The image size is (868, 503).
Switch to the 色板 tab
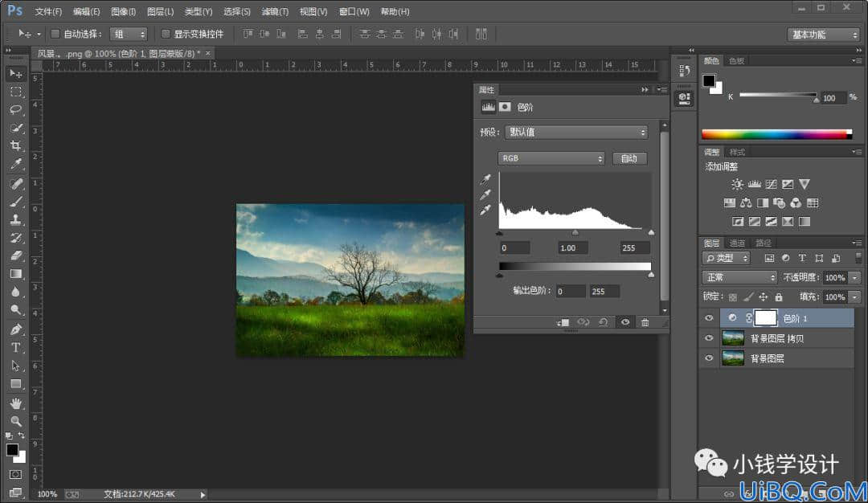click(x=736, y=61)
